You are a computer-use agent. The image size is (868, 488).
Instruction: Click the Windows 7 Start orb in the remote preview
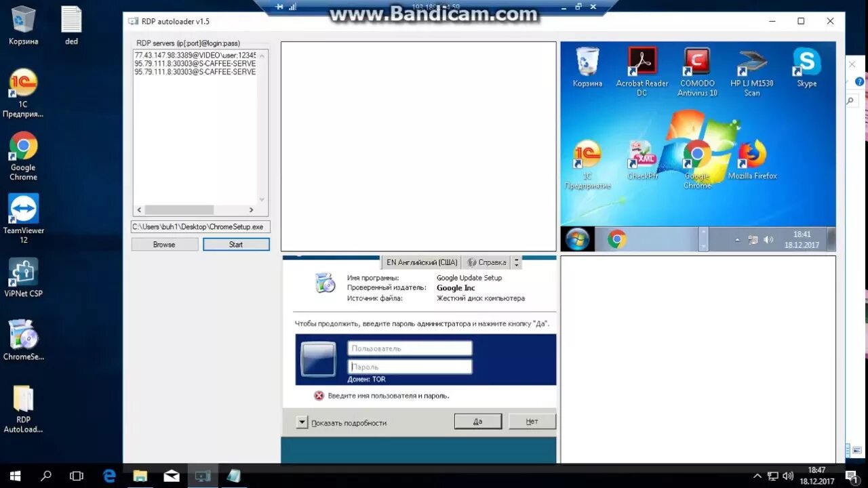coord(577,239)
